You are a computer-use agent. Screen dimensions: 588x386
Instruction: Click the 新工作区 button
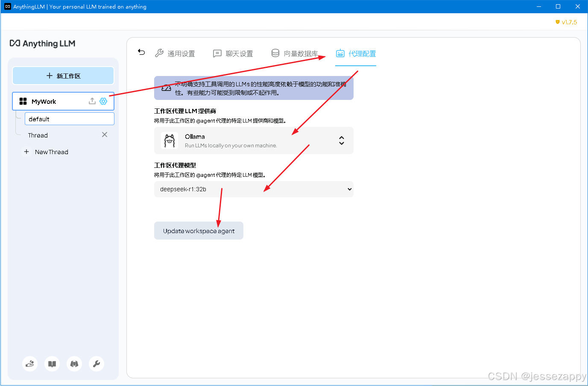pos(63,76)
